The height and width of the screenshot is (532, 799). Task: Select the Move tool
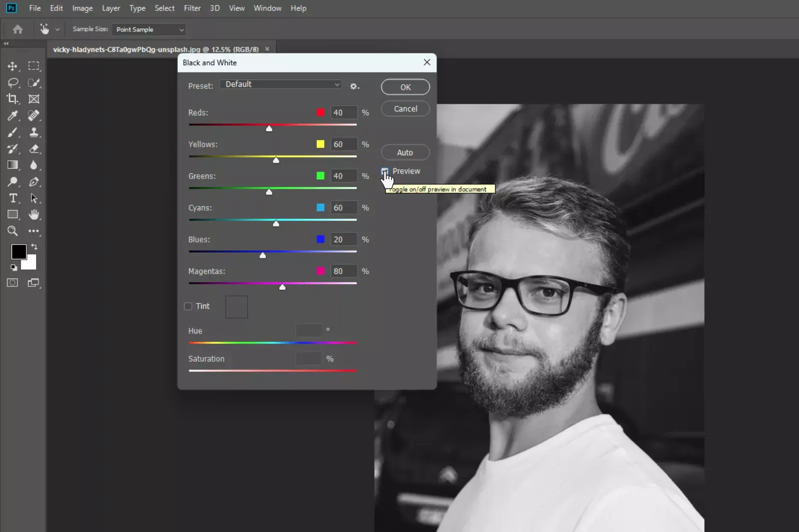click(x=12, y=66)
